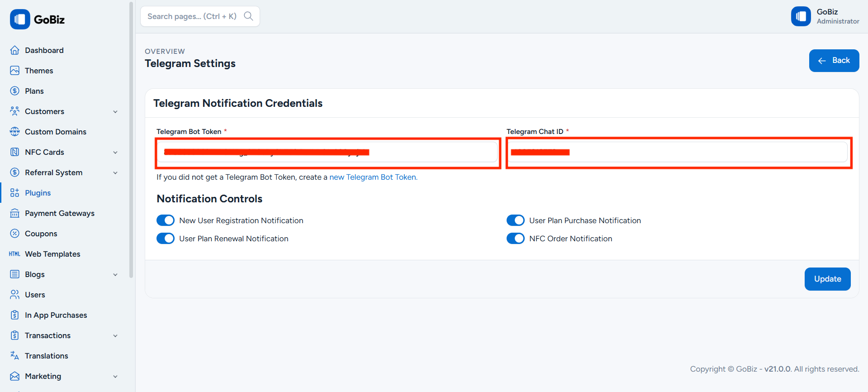Click the GoBiz Administrator avatar icon
Screen dimensions: 868x392
coord(801,16)
